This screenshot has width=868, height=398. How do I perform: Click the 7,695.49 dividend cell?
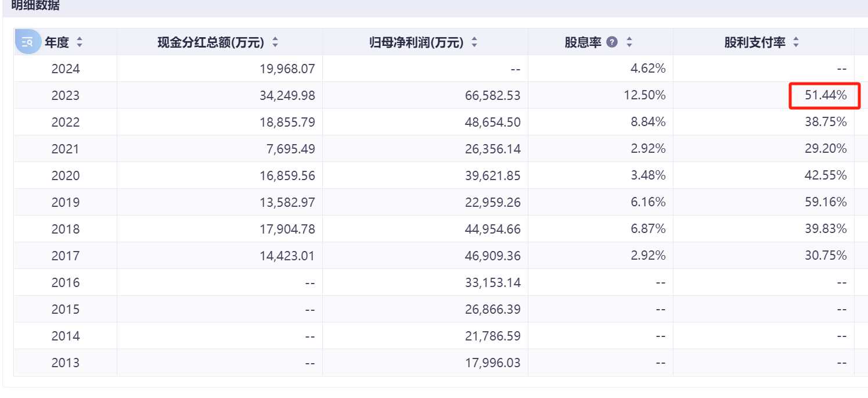291,149
